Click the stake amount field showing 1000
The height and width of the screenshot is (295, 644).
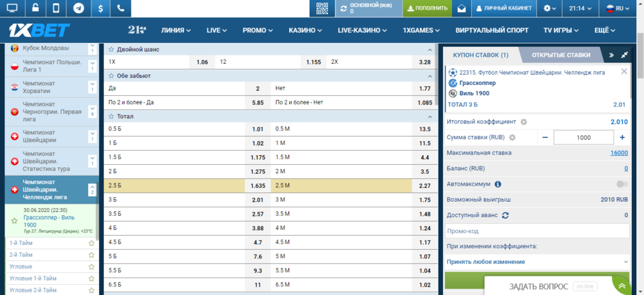coord(583,138)
